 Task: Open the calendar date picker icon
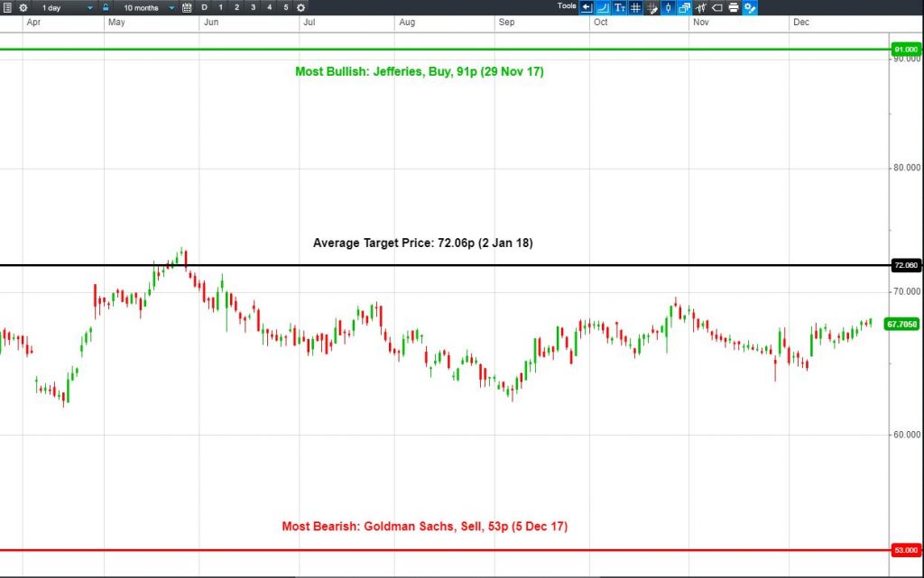pos(187,7)
